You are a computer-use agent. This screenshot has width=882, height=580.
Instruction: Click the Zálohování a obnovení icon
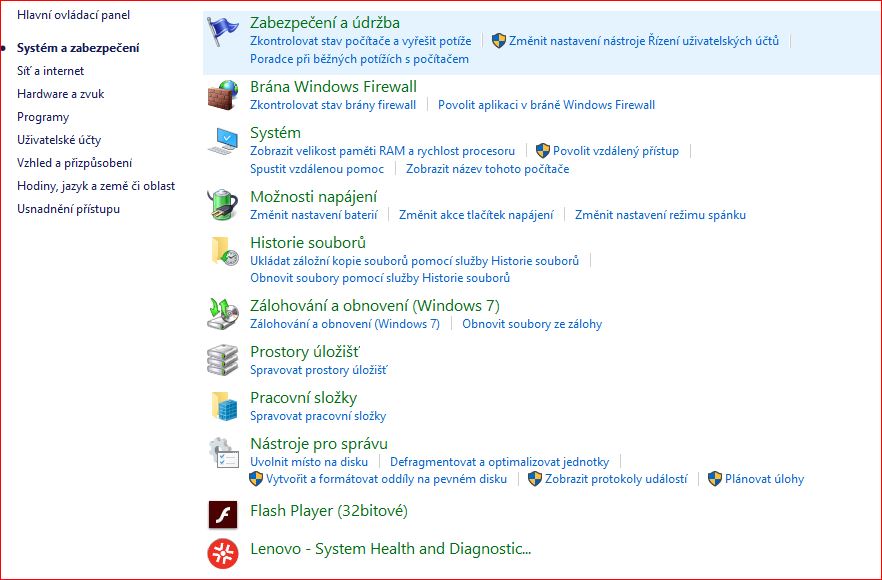click(x=223, y=314)
